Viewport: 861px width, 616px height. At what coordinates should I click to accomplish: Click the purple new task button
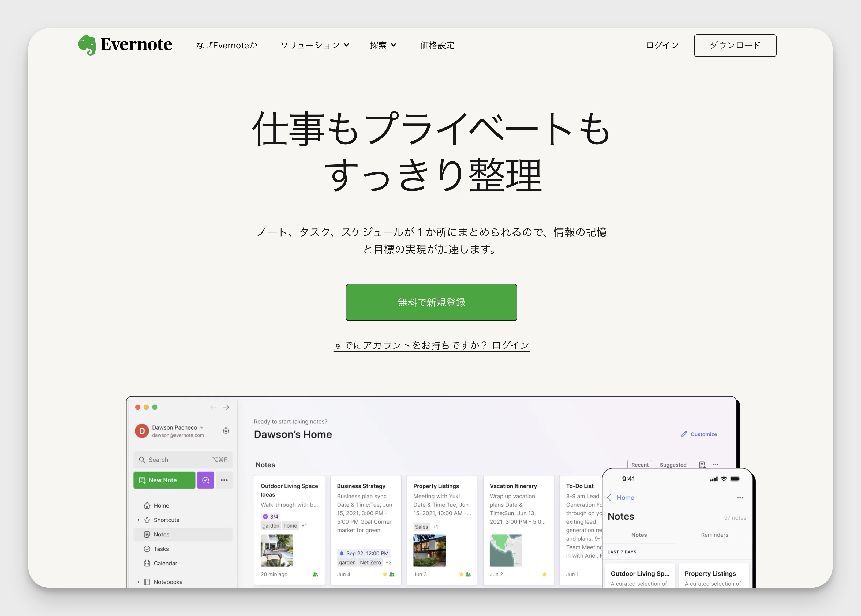click(205, 480)
